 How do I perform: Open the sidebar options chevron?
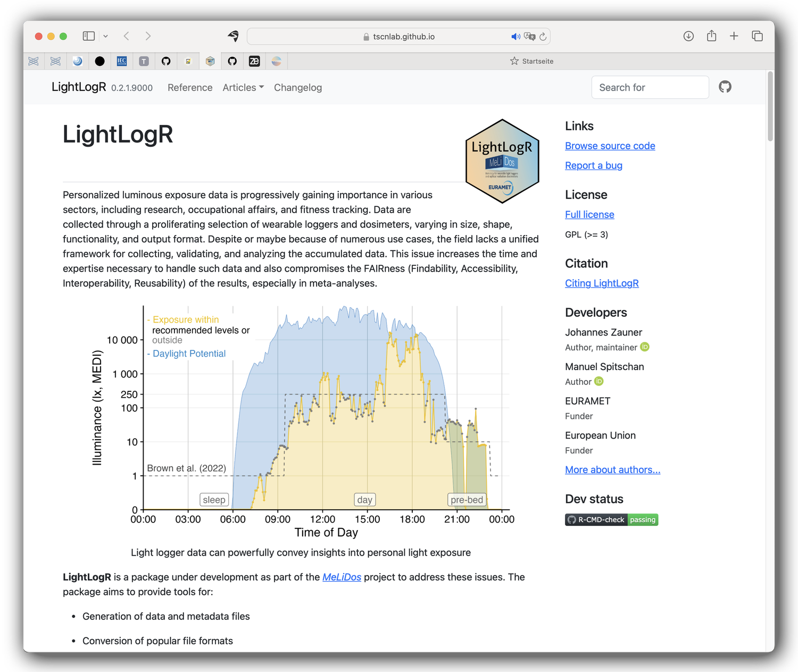105,36
